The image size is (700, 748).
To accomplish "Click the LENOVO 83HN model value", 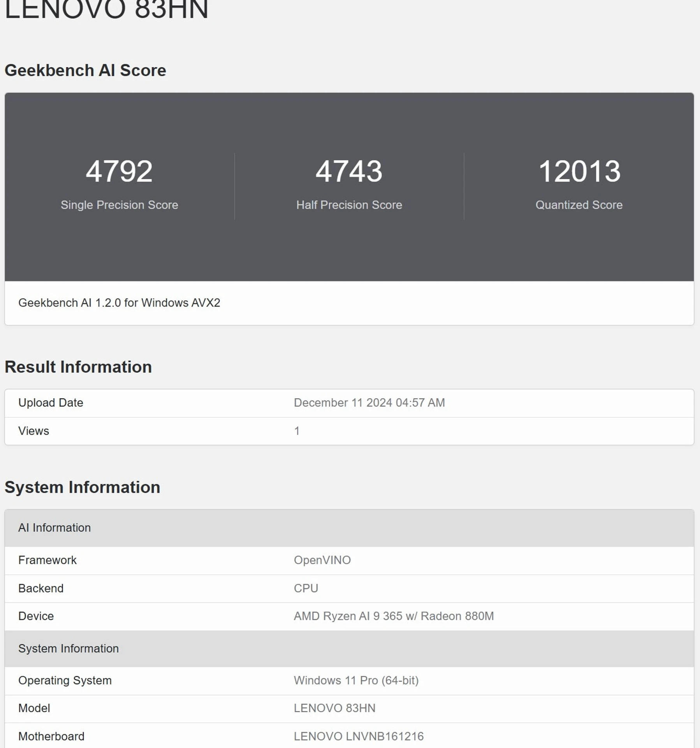I will click(334, 708).
